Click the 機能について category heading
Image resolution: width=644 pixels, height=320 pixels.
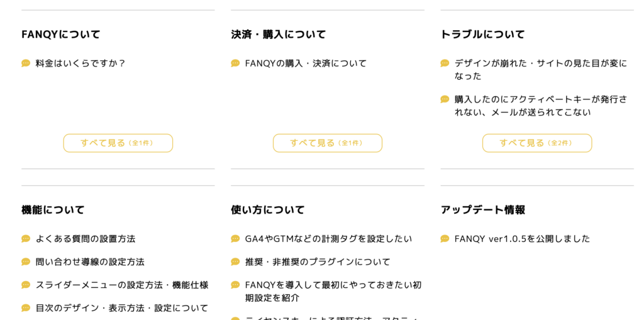53,209
